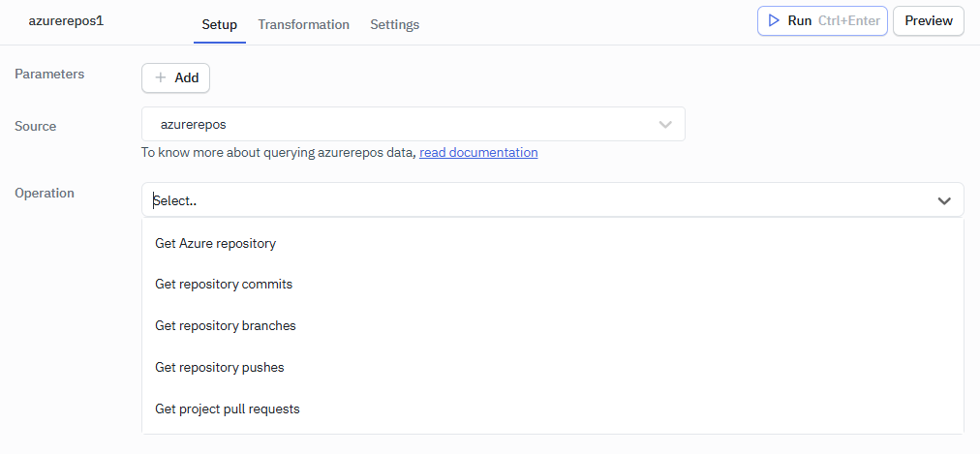980x454 pixels.
Task: Choose Get repository commits operation
Action: click(553, 285)
